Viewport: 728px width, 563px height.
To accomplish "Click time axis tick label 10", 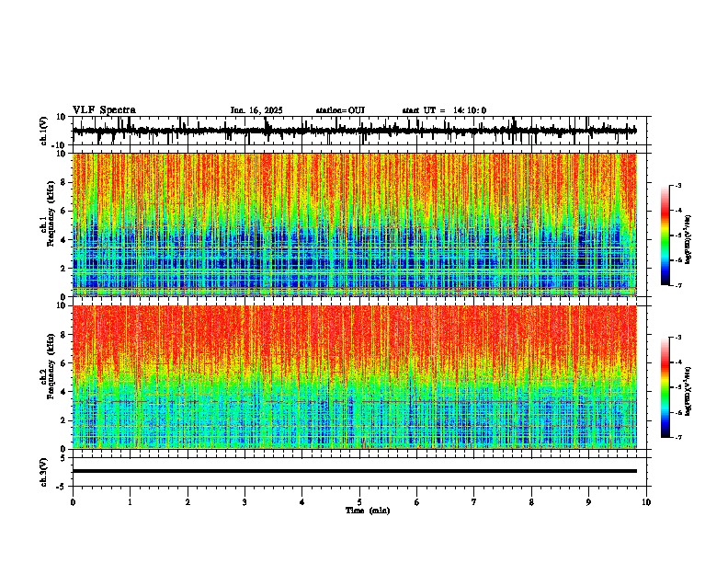I will 646,502.
